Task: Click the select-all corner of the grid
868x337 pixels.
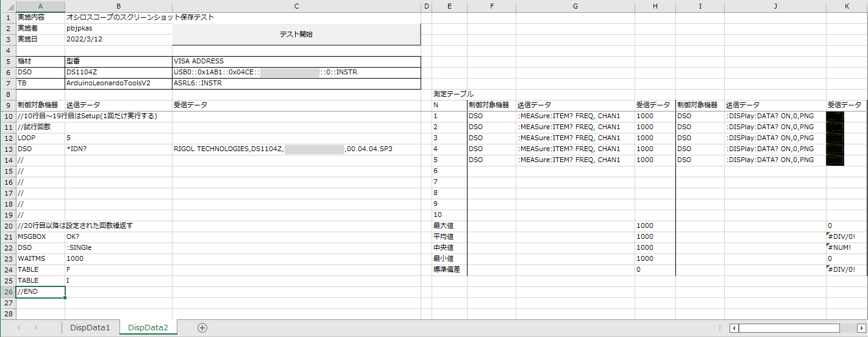Action: pos(8,6)
